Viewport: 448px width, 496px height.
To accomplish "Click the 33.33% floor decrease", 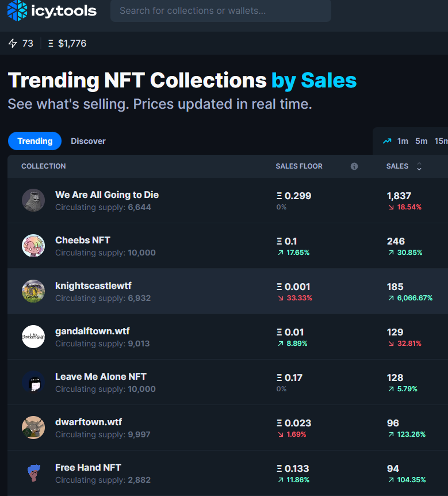I will 300,298.
